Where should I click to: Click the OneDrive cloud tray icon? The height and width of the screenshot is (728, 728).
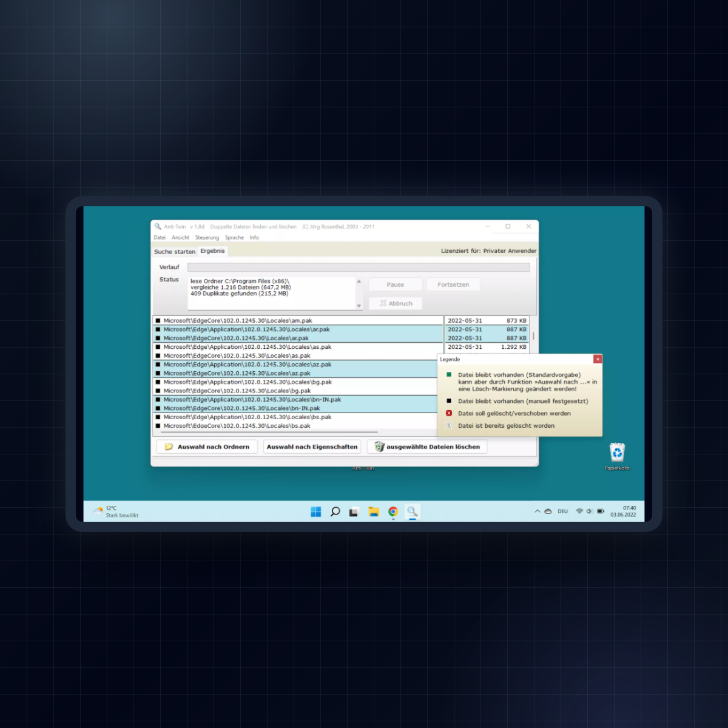[548, 511]
